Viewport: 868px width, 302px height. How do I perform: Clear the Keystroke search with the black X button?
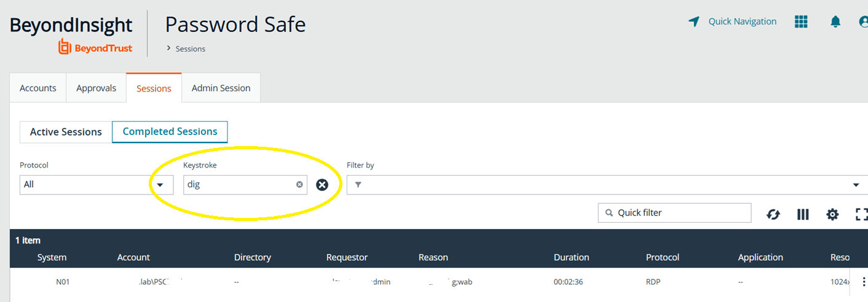322,185
